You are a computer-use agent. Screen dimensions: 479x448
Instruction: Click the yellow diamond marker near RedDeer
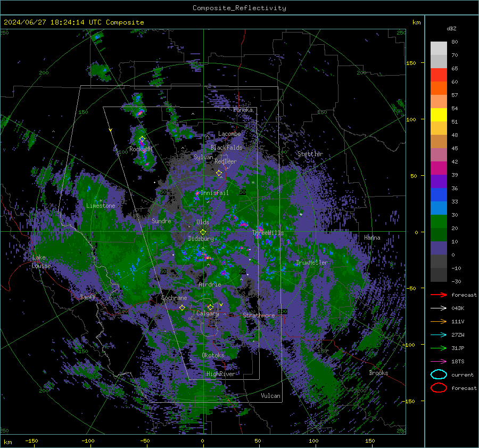219,173
